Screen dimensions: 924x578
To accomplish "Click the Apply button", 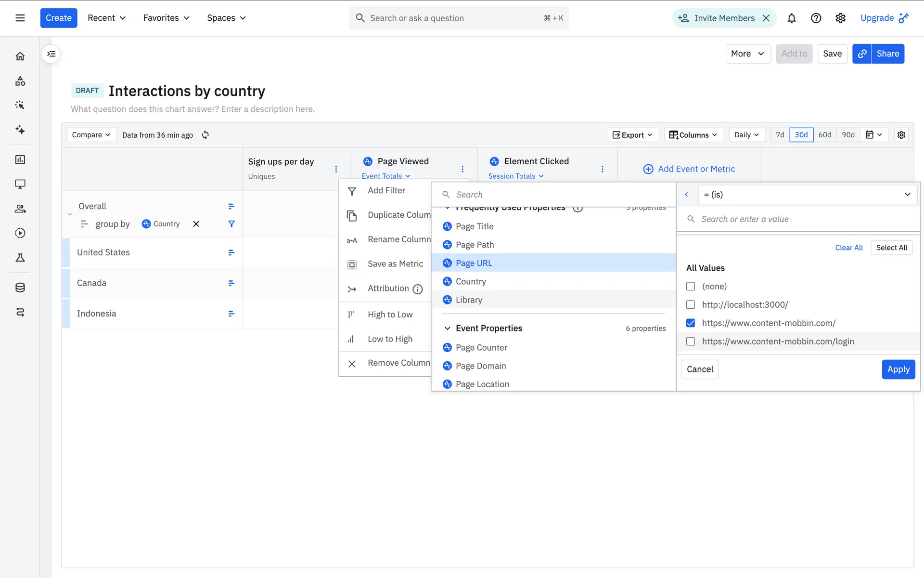I will point(898,369).
